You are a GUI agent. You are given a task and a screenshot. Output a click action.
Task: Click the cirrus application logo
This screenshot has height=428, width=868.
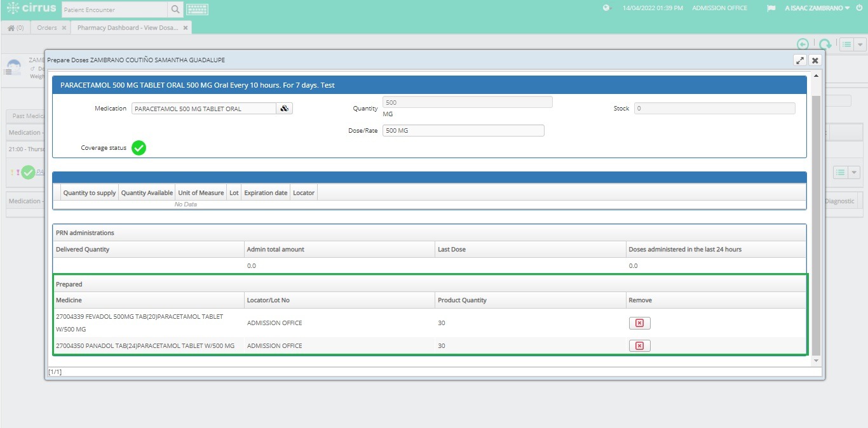pos(31,9)
